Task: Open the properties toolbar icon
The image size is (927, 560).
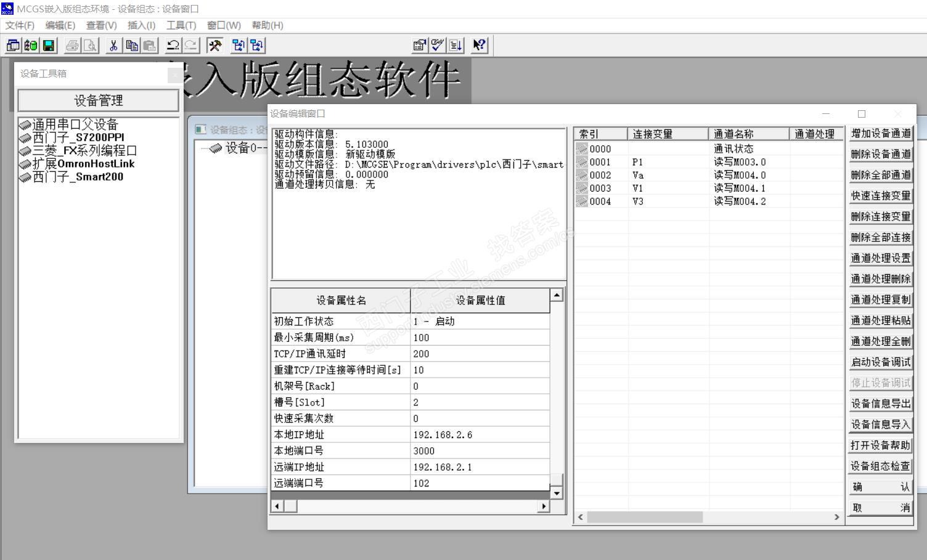Action: [x=420, y=45]
